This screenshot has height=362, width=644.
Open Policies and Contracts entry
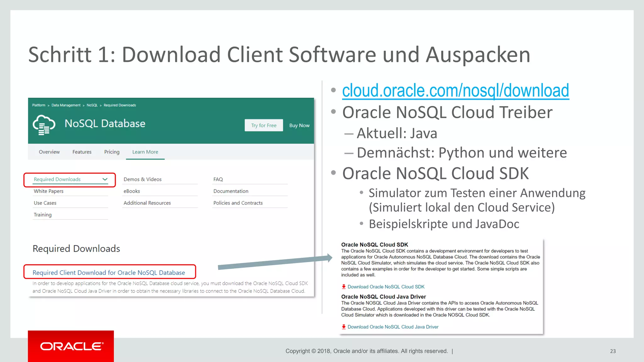[x=238, y=203]
